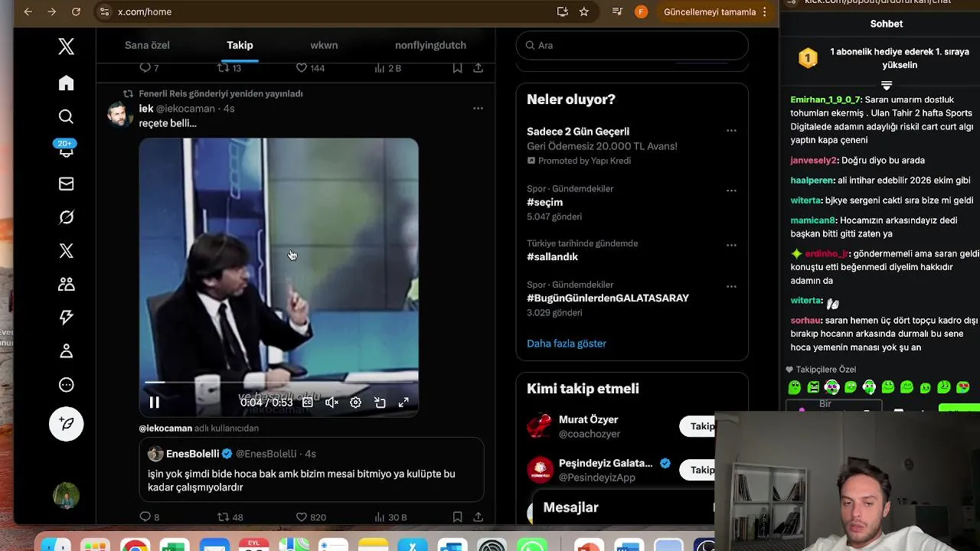980x551 pixels.
Task: Bookmark page with star icon
Action: [x=584, y=11]
